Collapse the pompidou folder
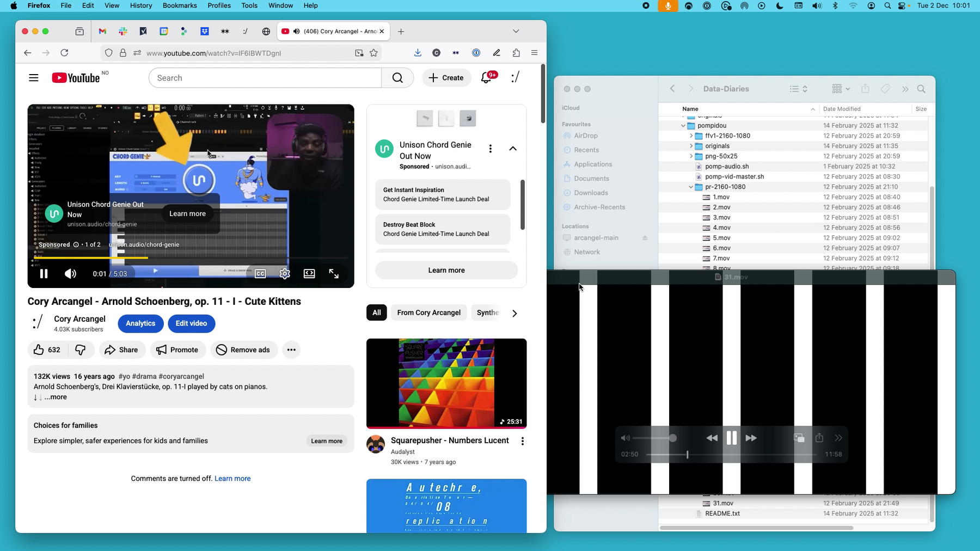Viewport: 980px width, 551px height. pyautogui.click(x=683, y=126)
